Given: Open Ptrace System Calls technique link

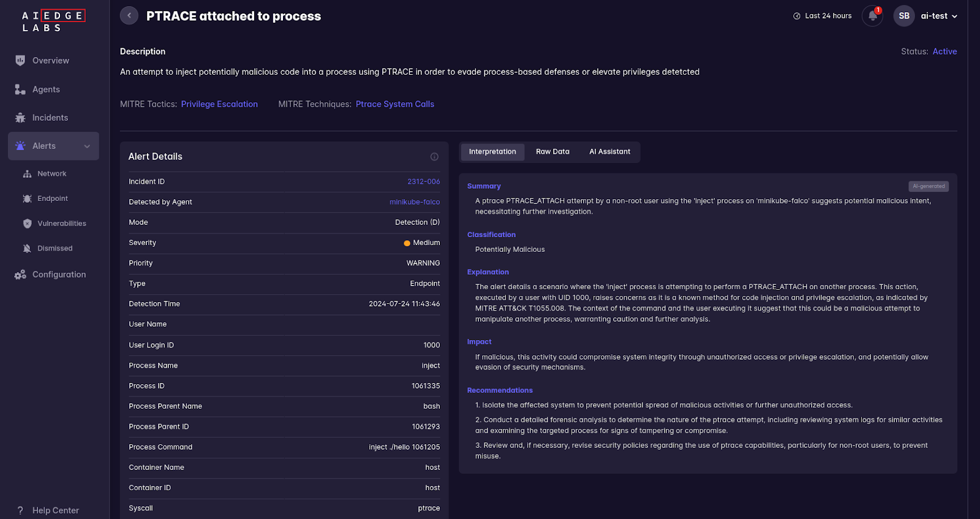Looking at the screenshot, I should [395, 104].
